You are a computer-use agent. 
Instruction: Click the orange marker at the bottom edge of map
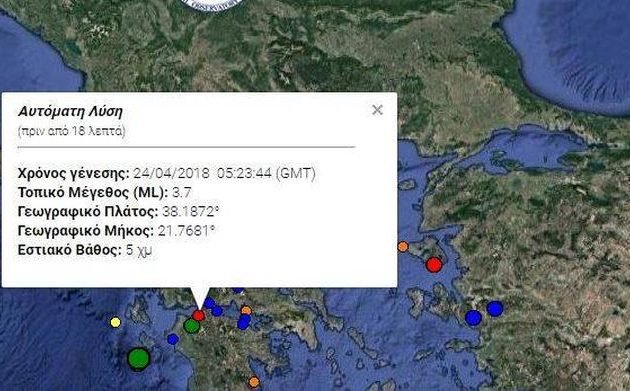254,382
